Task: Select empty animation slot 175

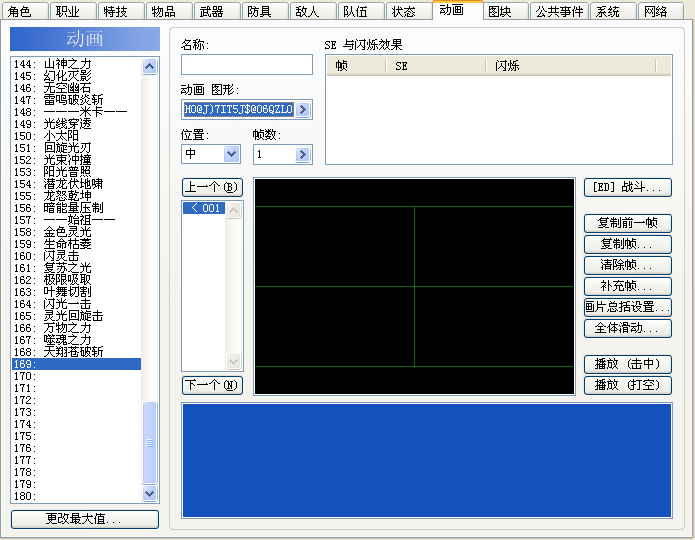Action: (x=76, y=436)
